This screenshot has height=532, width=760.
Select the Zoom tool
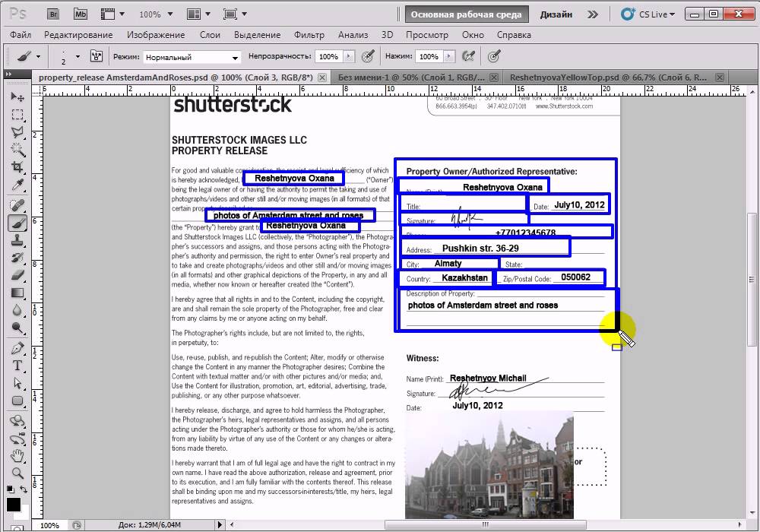coord(17,473)
